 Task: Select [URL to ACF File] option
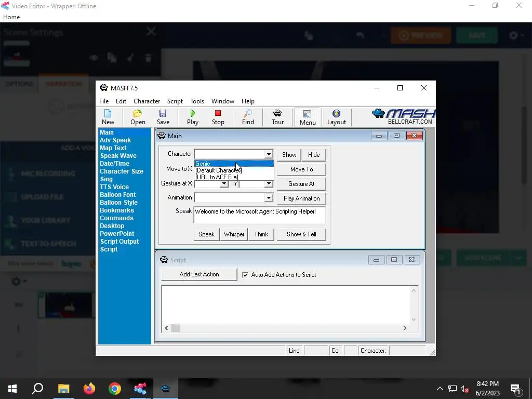click(x=234, y=177)
